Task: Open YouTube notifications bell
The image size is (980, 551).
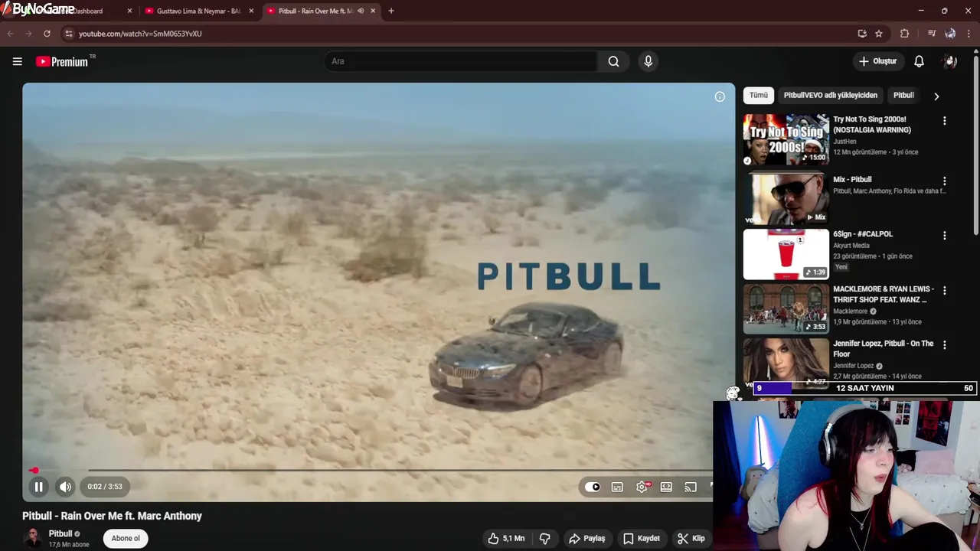Action: tap(919, 61)
